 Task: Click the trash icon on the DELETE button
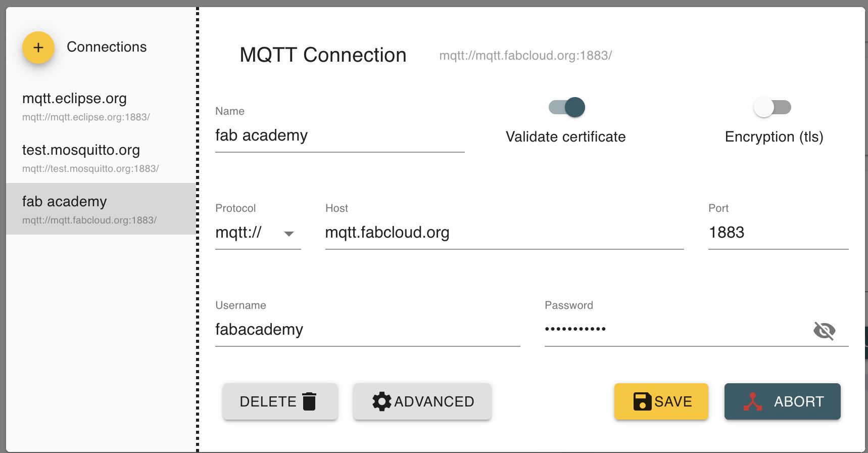tap(310, 401)
